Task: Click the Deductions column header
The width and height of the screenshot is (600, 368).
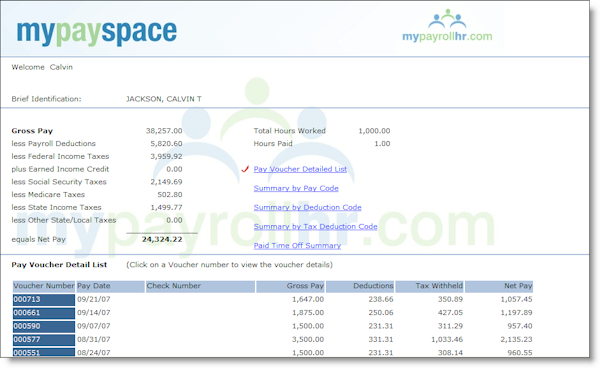Action: click(x=360, y=286)
